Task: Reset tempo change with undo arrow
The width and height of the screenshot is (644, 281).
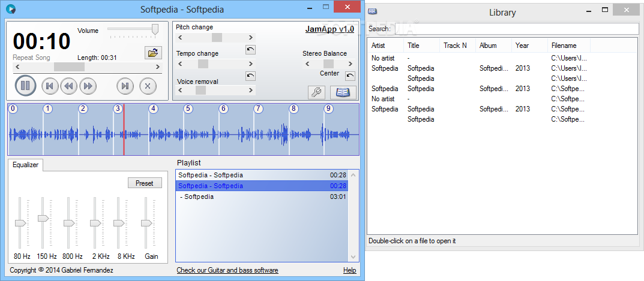Action: (250, 76)
